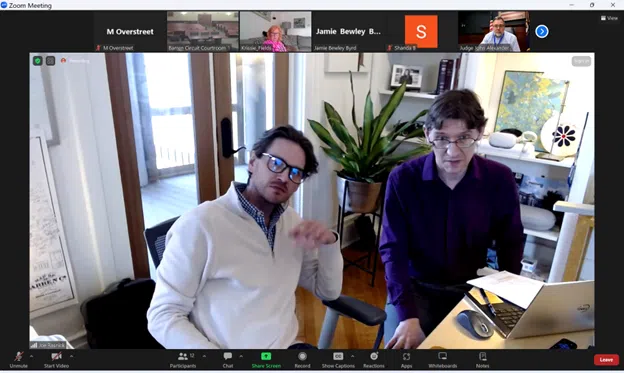This screenshot has height=373, width=624.
Task: Open the Reactions menu
Action: [x=374, y=360]
